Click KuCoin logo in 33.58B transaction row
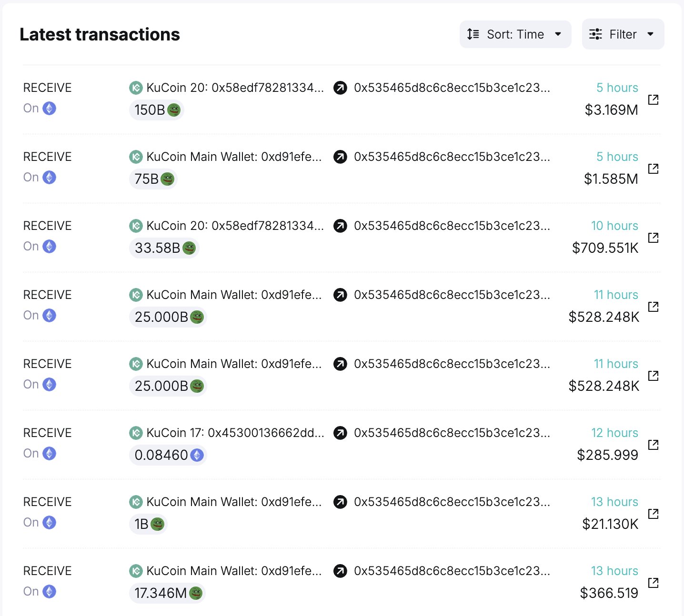684x616 pixels. point(136,226)
